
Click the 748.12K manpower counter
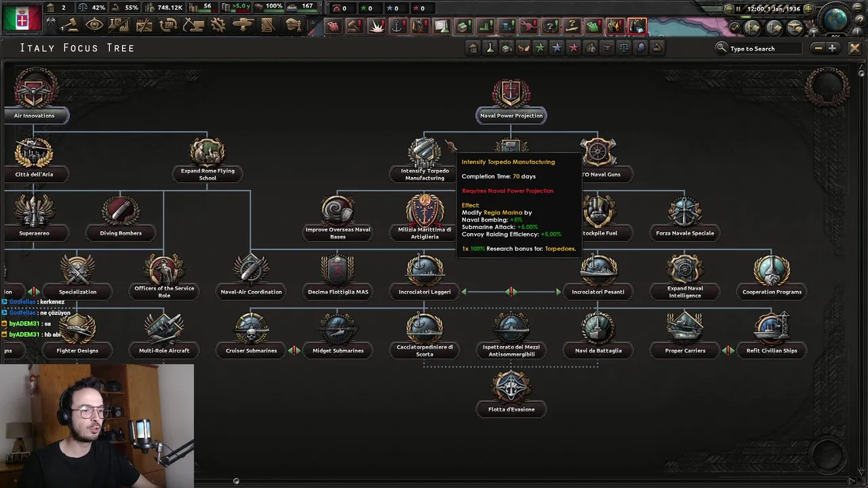(x=163, y=7)
